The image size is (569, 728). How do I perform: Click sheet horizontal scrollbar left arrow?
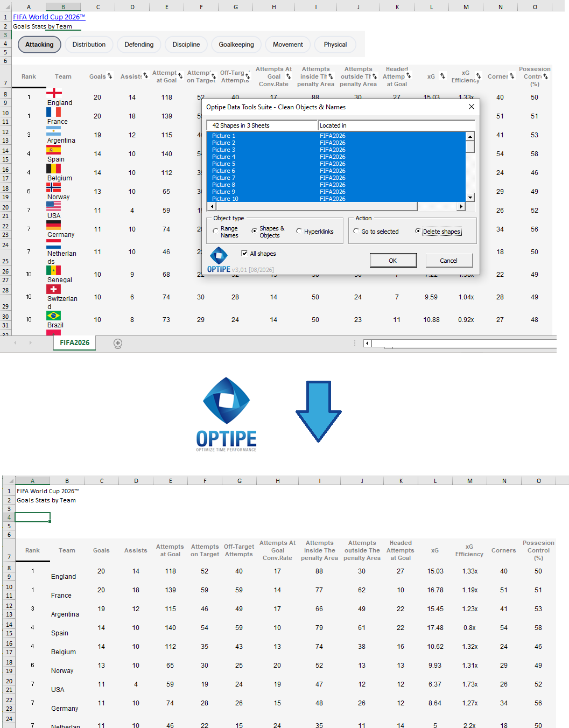point(367,343)
